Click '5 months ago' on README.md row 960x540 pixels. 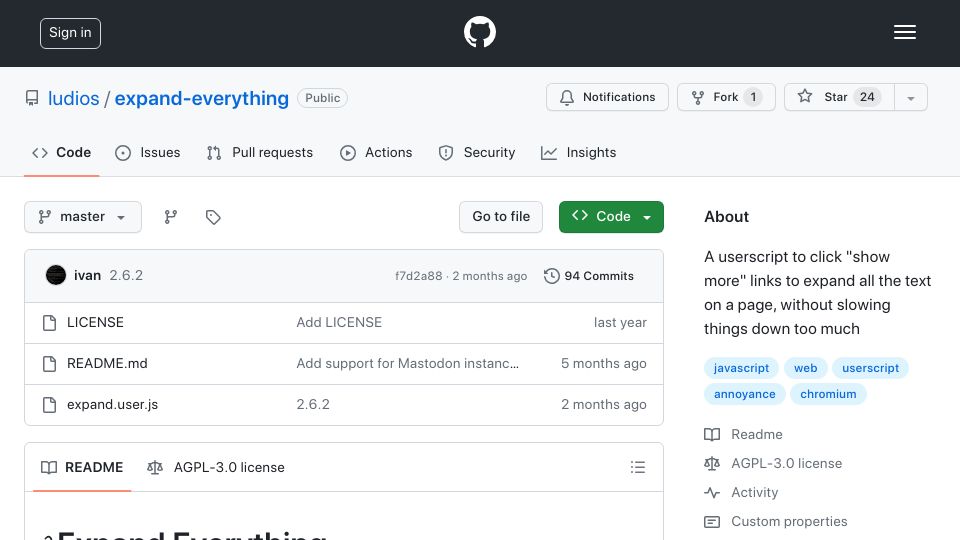pos(604,364)
